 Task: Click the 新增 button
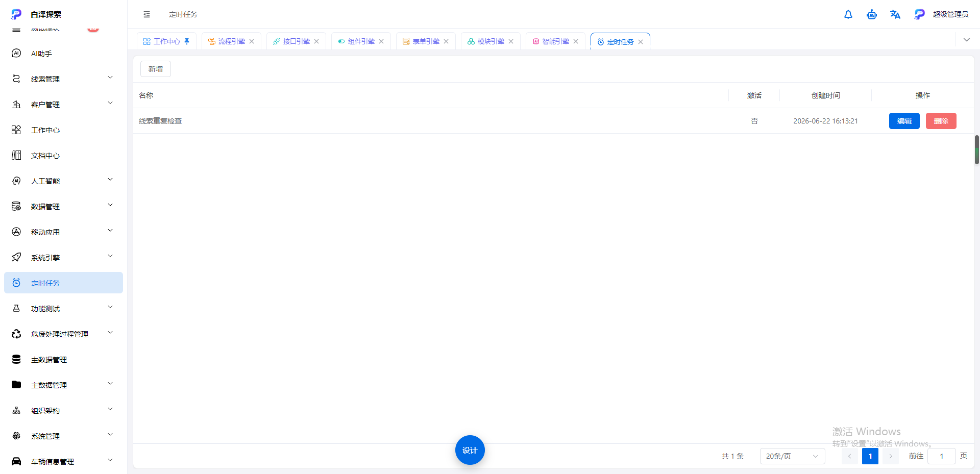(x=156, y=69)
